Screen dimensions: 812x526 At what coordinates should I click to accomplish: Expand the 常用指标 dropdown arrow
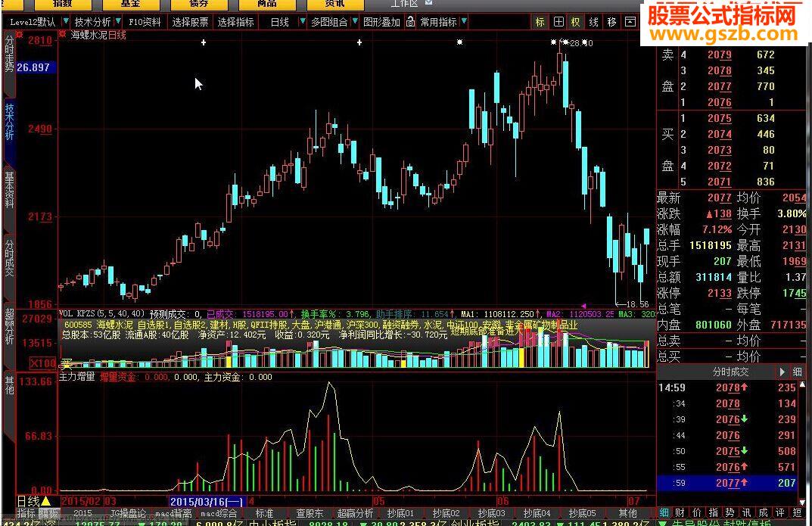(464, 21)
